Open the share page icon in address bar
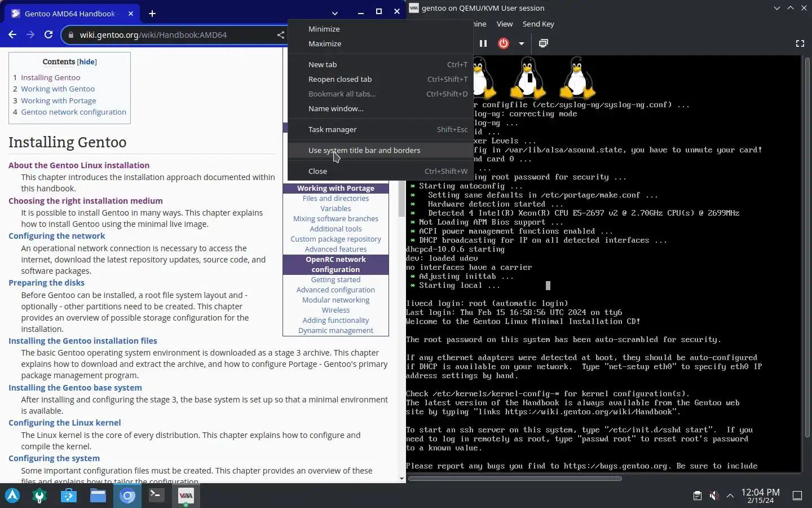Screen dimensions: 812x508 [280, 34]
